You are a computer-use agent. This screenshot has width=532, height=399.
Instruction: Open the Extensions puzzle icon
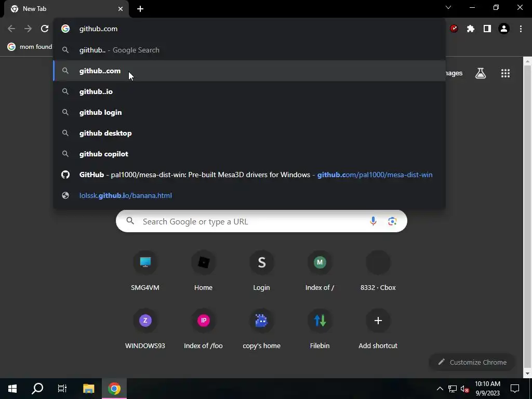471,29
